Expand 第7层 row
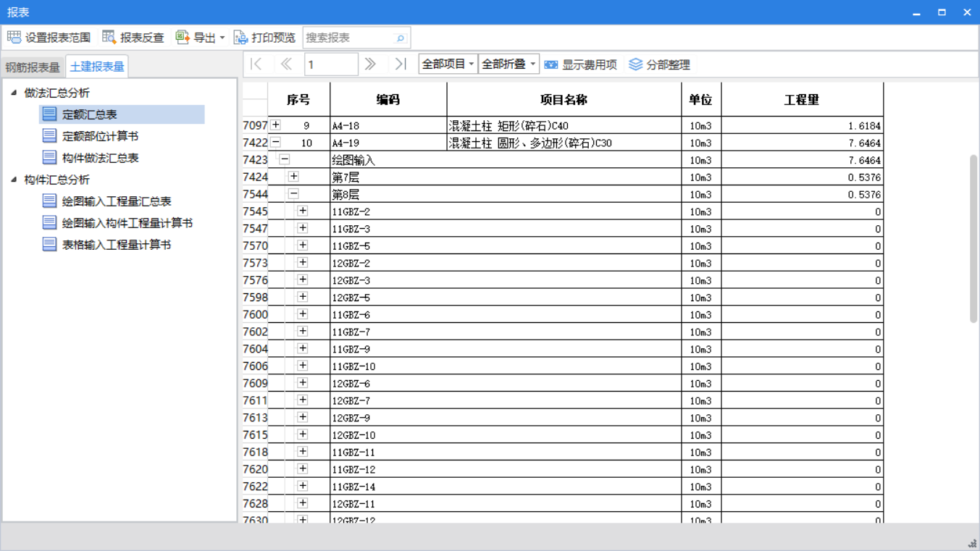 pyautogui.click(x=293, y=177)
